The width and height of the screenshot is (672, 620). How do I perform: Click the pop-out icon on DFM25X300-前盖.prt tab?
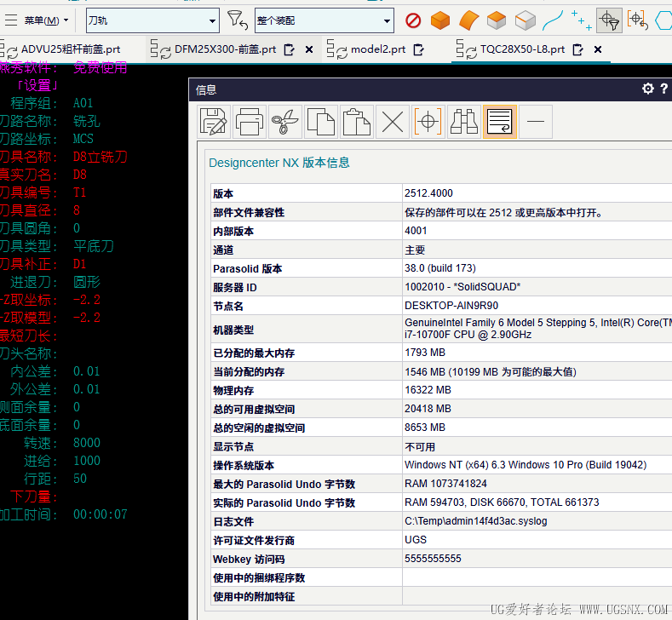(x=290, y=49)
